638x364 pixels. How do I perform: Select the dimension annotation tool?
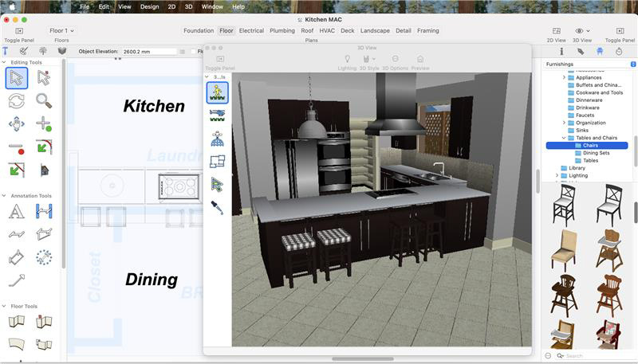pyautogui.click(x=44, y=211)
